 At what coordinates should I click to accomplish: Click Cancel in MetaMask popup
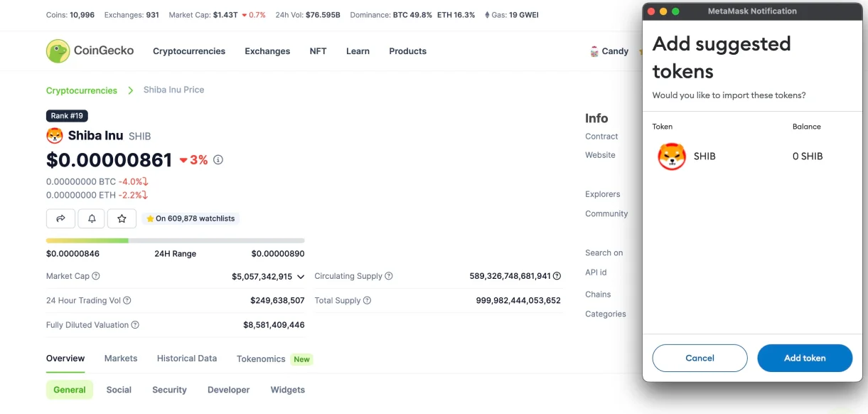point(700,358)
